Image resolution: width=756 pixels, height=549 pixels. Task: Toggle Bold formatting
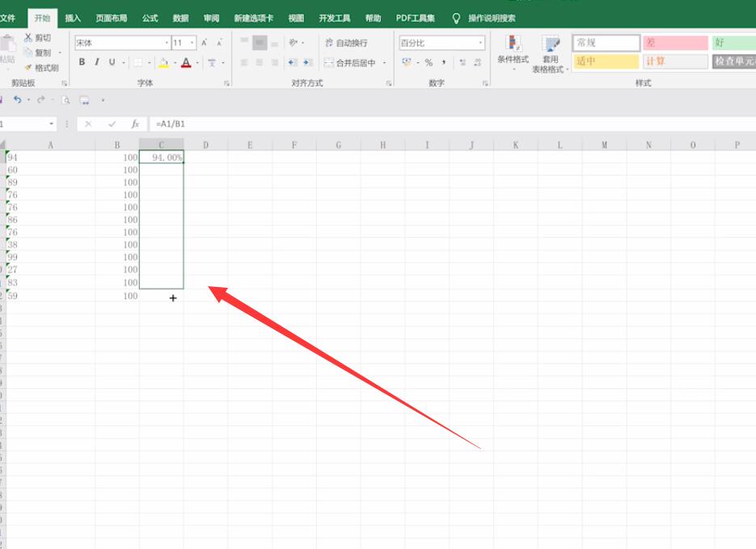pos(82,61)
